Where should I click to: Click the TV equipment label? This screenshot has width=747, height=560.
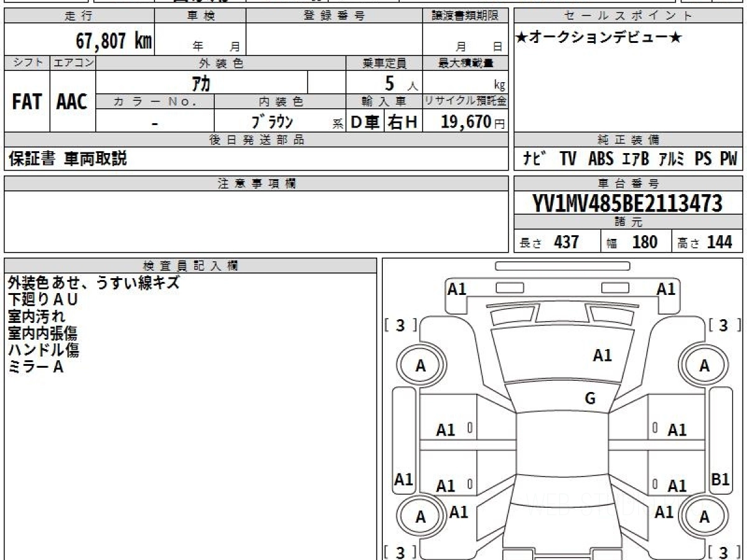click(x=568, y=159)
